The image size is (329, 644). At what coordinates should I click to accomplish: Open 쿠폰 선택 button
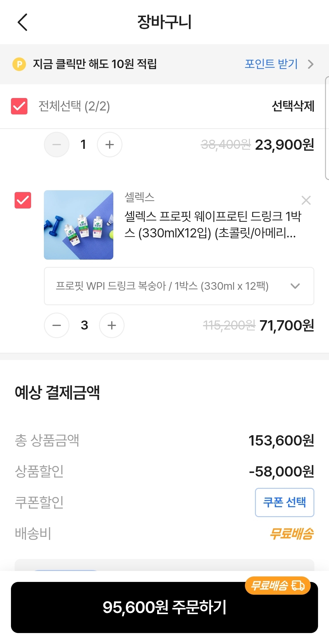[x=285, y=502]
